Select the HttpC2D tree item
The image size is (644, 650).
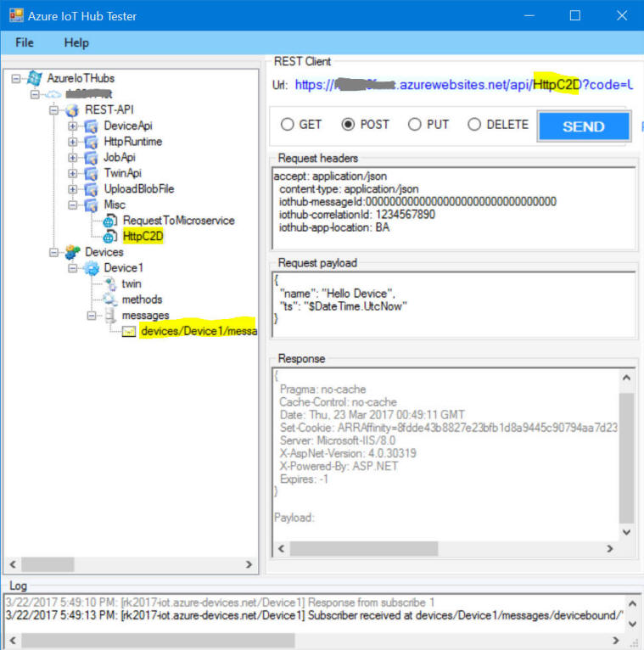(143, 236)
